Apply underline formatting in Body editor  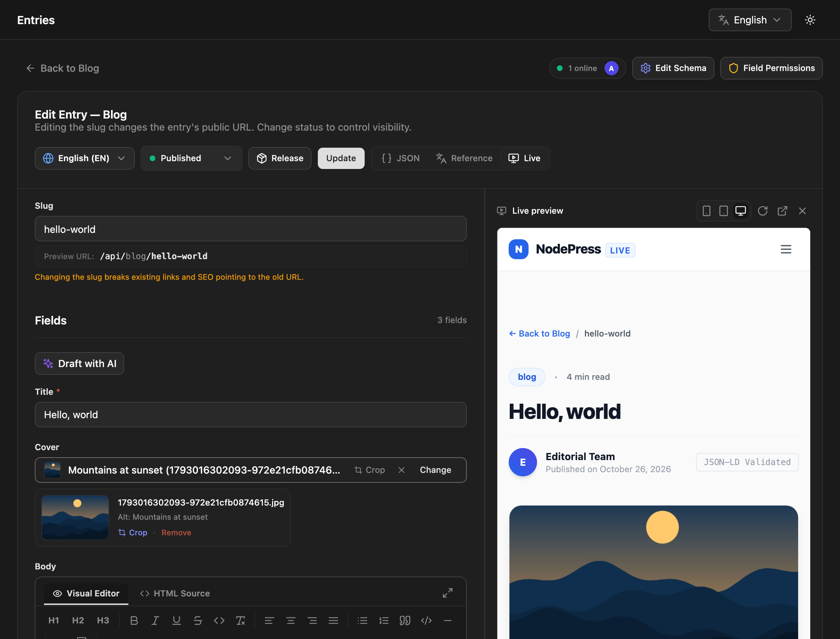[x=176, y=621]
